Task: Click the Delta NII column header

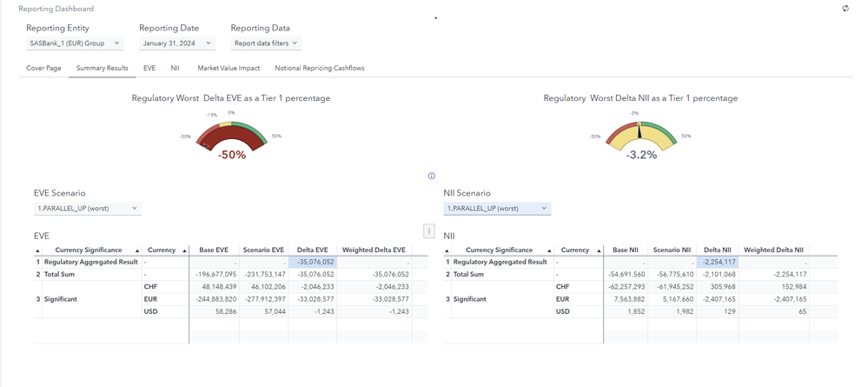Action: pyautogui.click(x=718, y=250)
